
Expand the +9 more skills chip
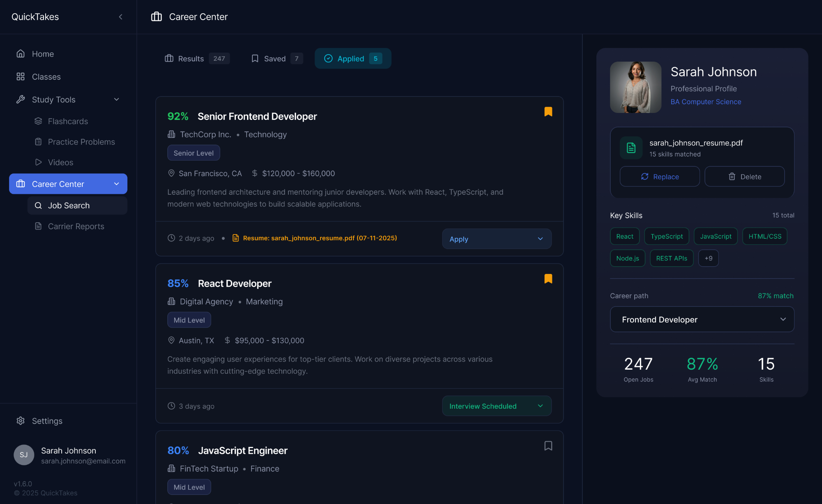(x=709, y=258)
